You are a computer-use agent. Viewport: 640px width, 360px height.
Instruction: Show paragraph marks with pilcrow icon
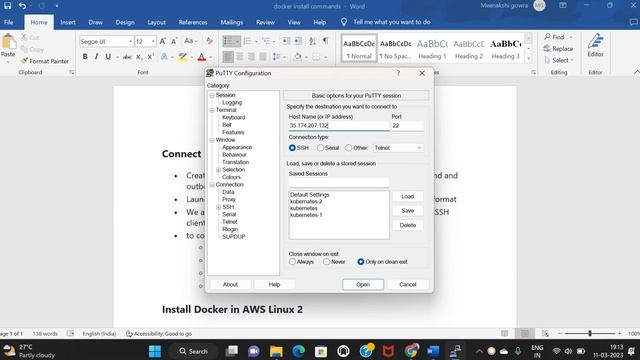[x=325, y=41]
